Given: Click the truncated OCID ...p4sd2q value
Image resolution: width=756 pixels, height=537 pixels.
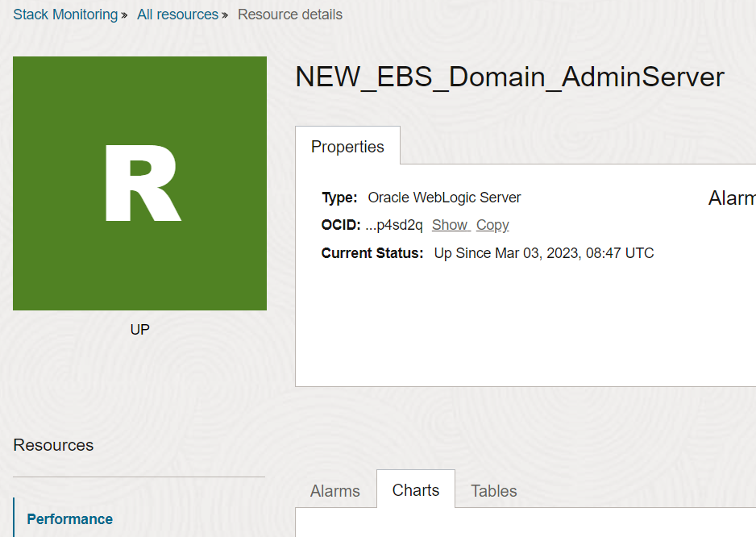Looking at the screenshot, I should 394,225.
